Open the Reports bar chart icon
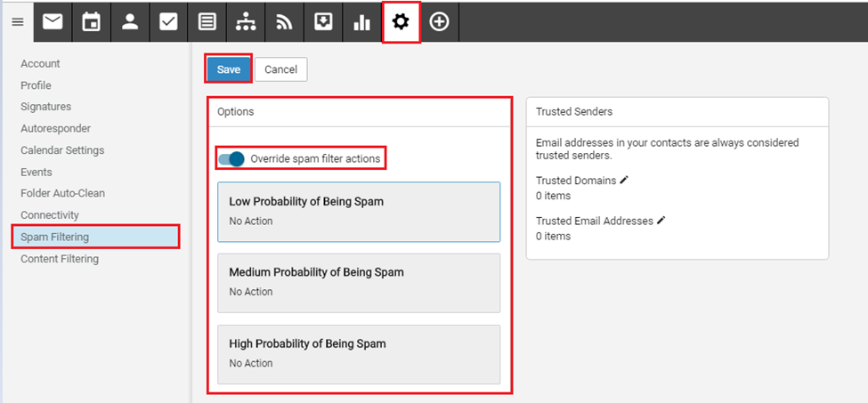The width and height of the screenshot is (868, 403). (361, 22)
